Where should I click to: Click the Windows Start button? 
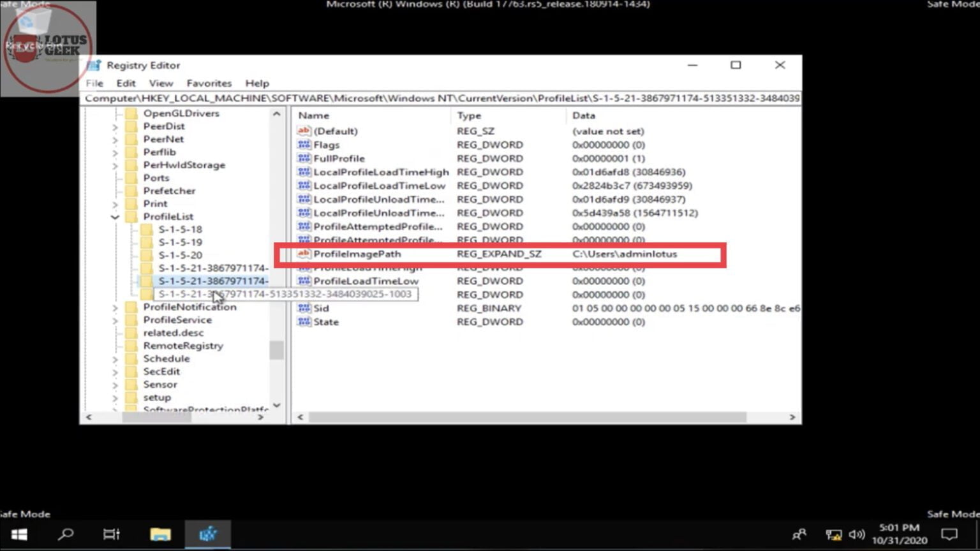19,534
